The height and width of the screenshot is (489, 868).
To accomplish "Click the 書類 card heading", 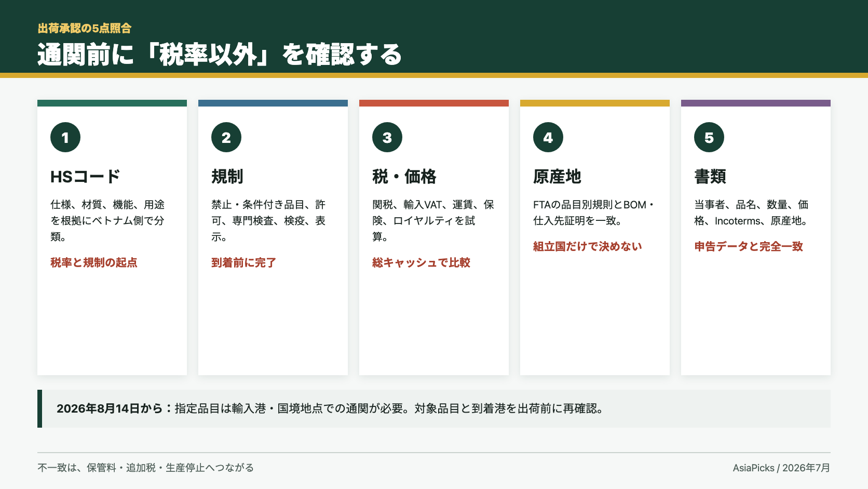I will [710, 177].
